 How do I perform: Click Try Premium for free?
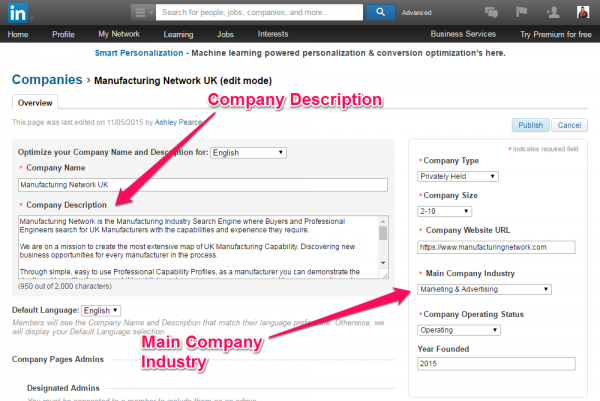(556, 34)
